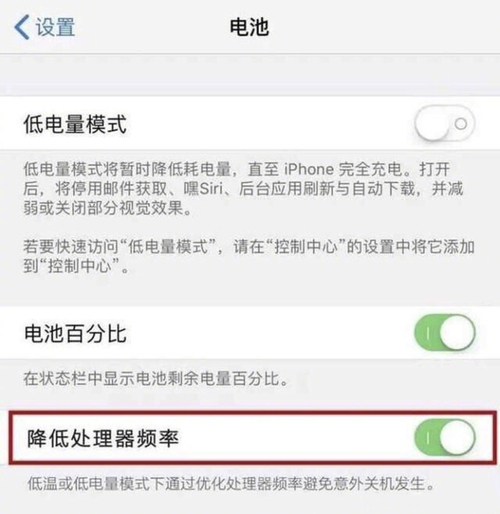Click the on-state line mark in 电池百分比 switch
This screenshot has height=514, width=500.
(428, 333)
